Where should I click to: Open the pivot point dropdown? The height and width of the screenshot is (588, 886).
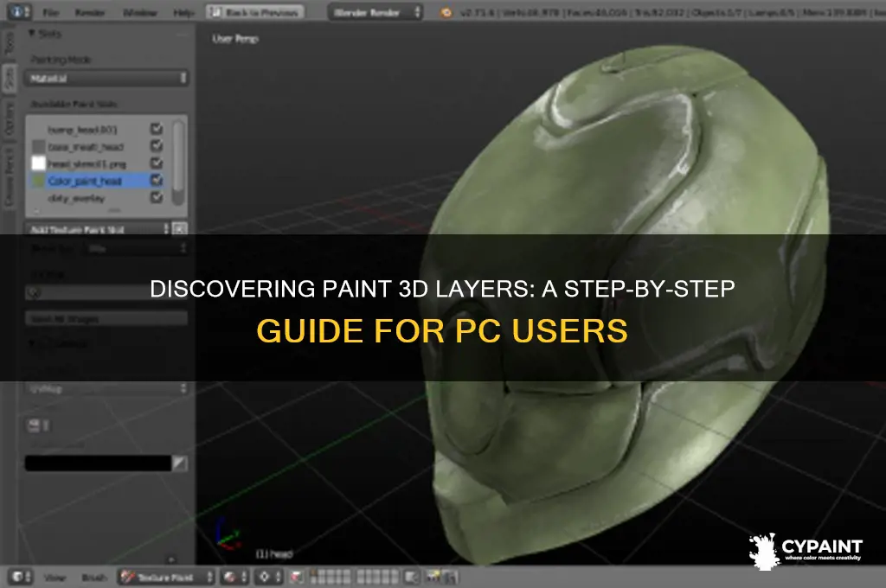point(269,578)
